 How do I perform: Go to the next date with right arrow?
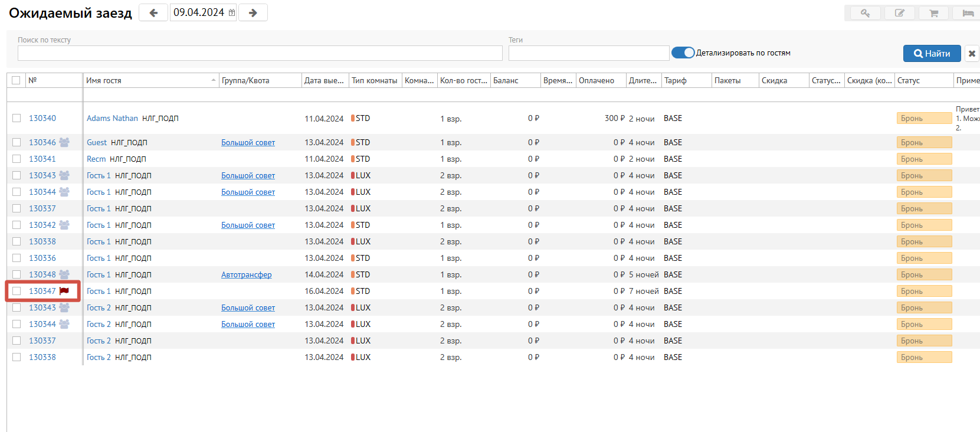click(253, 13)
